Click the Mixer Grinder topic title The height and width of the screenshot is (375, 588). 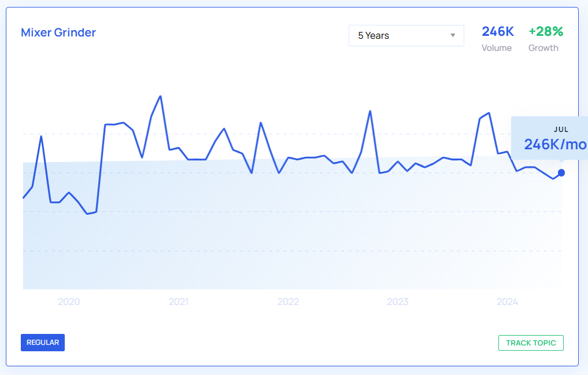(58, 32)
